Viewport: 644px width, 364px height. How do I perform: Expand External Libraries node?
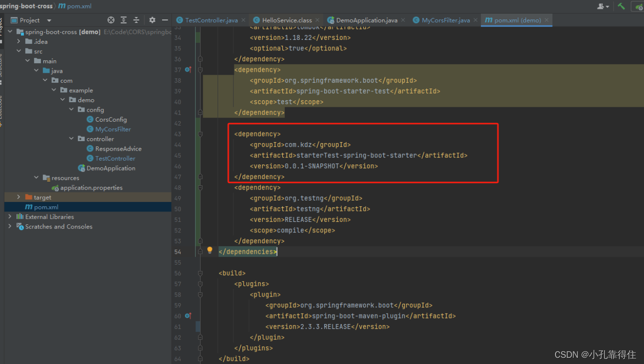pos(10,217)
